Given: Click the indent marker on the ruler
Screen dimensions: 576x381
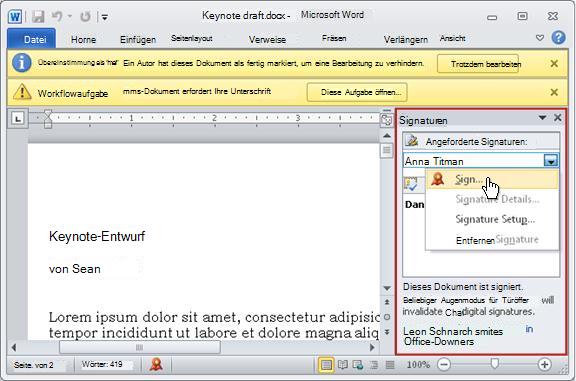Looking at the screenshot, I should pos(48,118).
